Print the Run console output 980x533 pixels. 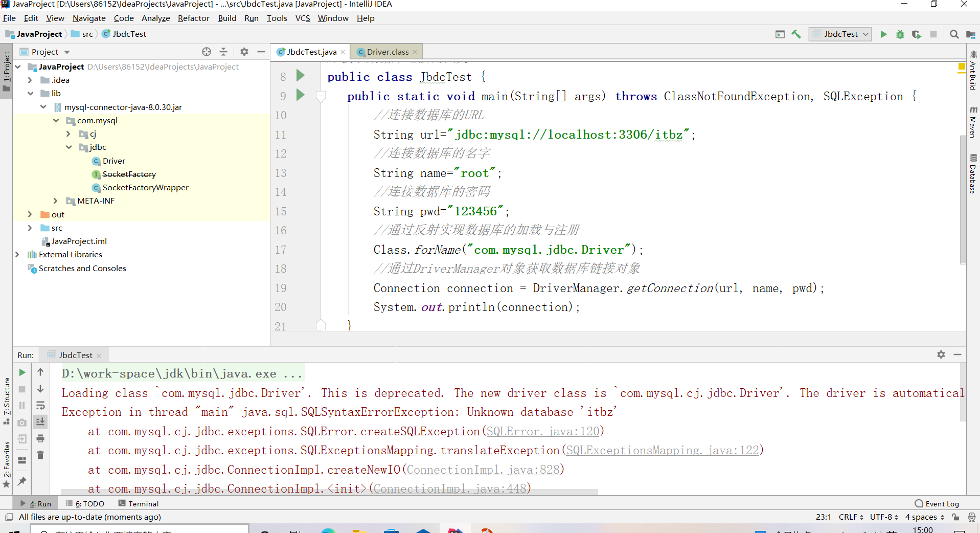[x=40, y=438]
